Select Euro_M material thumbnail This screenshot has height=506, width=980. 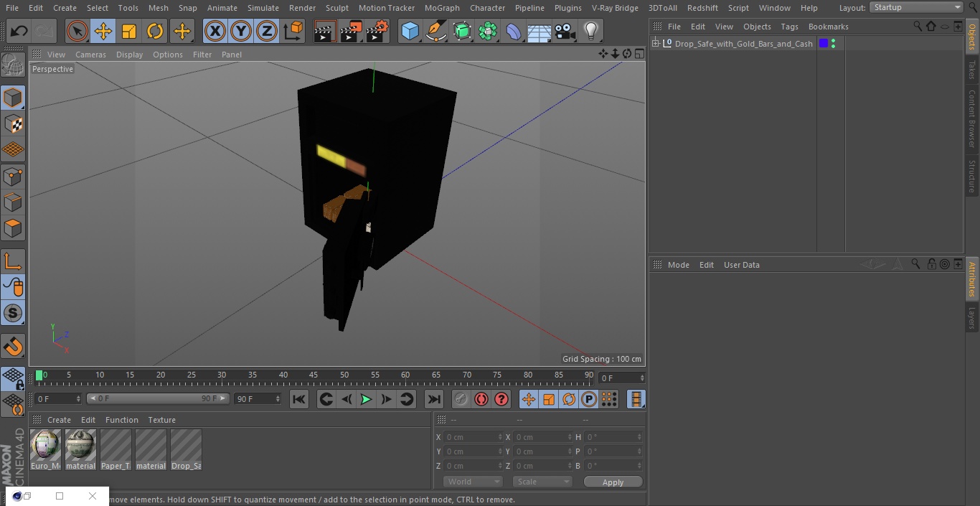click(x=45, y=450)
